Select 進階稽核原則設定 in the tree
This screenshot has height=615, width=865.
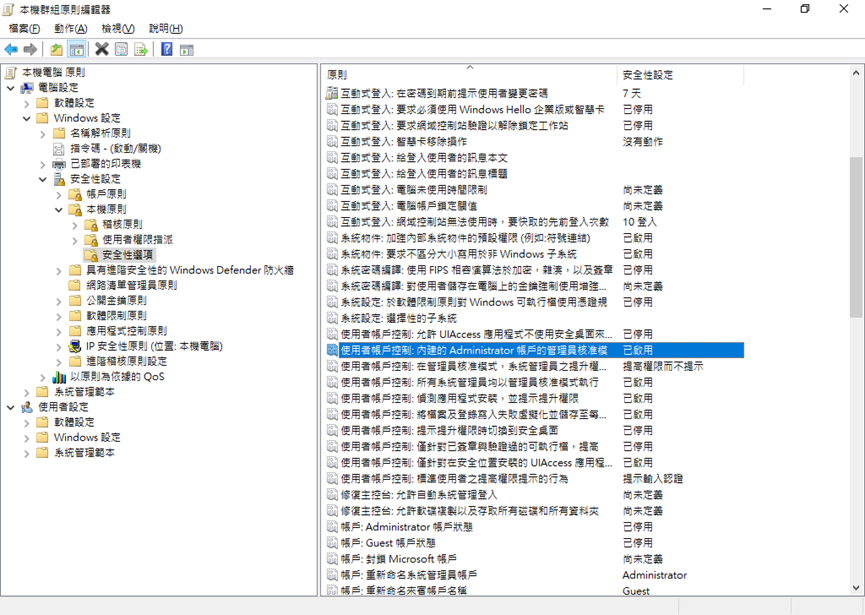coord(127,361)
